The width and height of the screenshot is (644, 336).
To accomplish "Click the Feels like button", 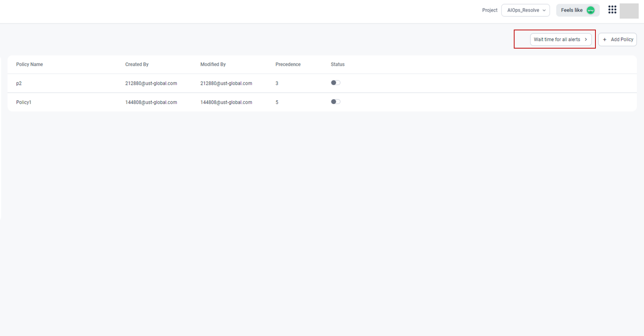I will [572, 10].
